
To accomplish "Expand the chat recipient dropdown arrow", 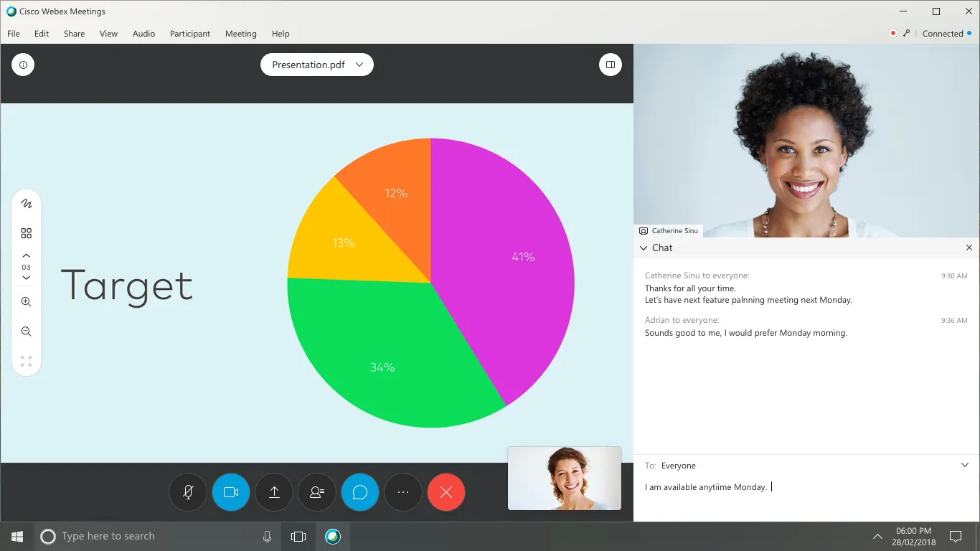I will pos(965,465).
